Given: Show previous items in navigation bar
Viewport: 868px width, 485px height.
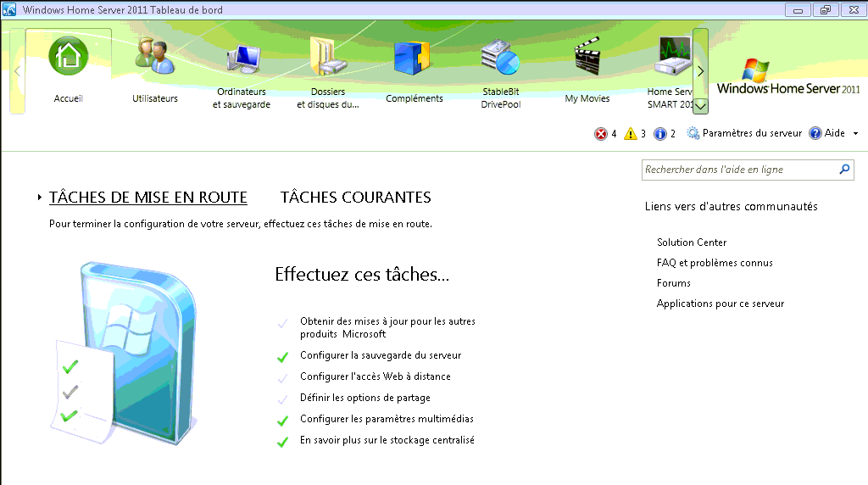Looking at the screenshot, I should pos(17,71).
